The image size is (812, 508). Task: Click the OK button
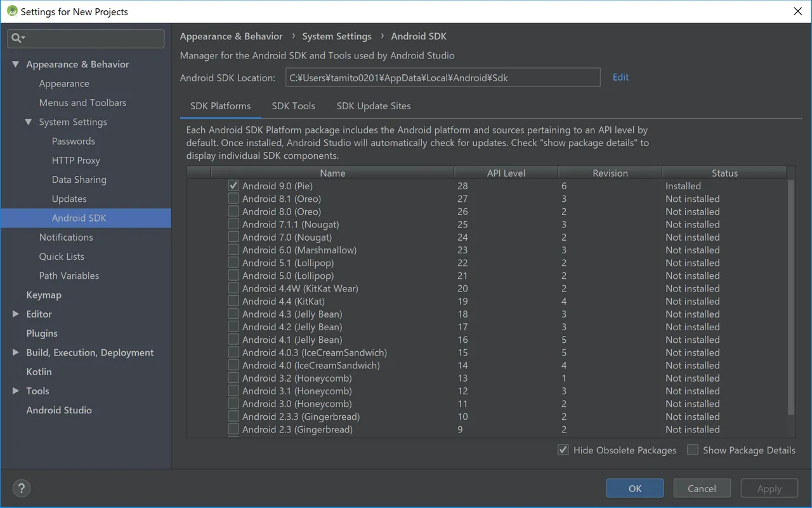click(x=635, y=488)
